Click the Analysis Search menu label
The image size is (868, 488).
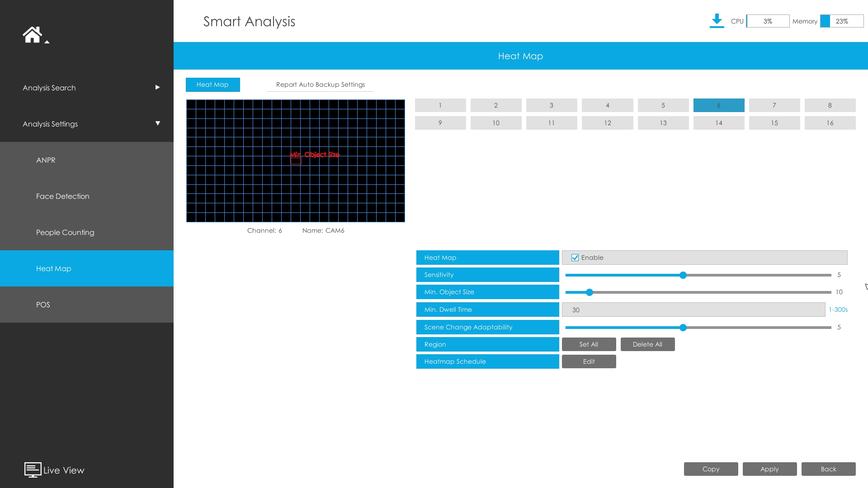click(x=49, y=88)
